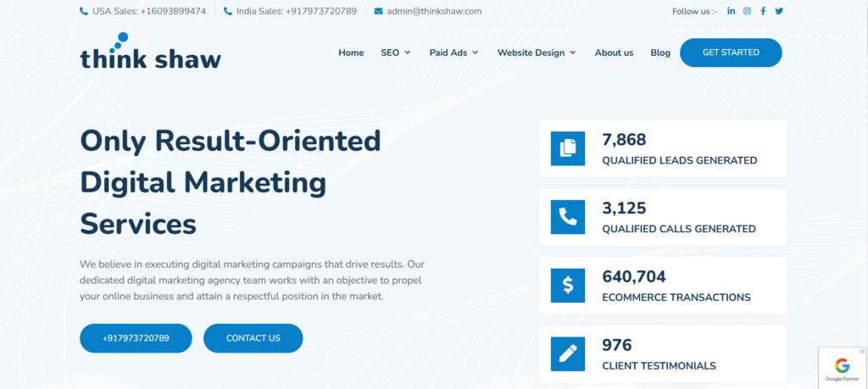The image size is (868, 389).
Task: Open the Blog page
Action: click(x=660, y=53)
